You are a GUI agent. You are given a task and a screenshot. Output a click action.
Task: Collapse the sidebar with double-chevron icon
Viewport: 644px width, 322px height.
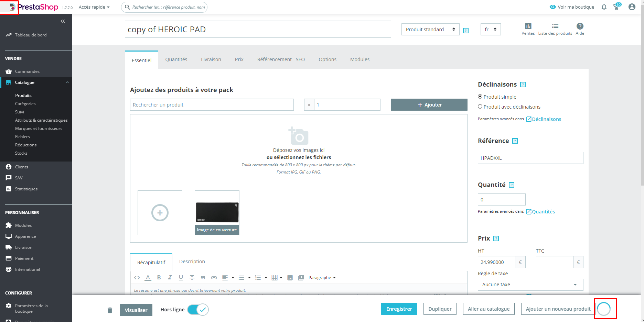63,21
